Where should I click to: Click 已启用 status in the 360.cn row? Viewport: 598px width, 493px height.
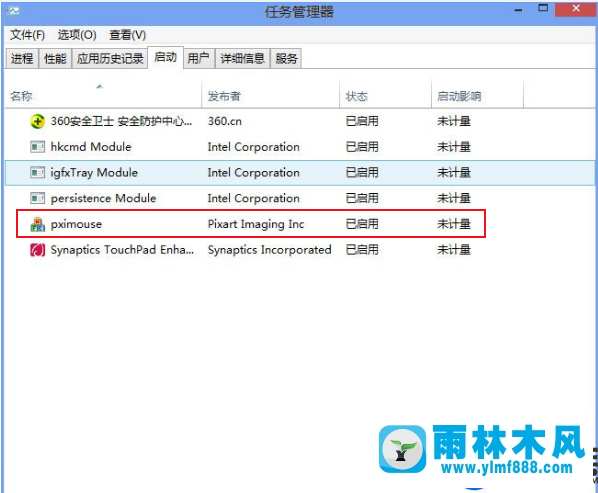click(362, 121)
